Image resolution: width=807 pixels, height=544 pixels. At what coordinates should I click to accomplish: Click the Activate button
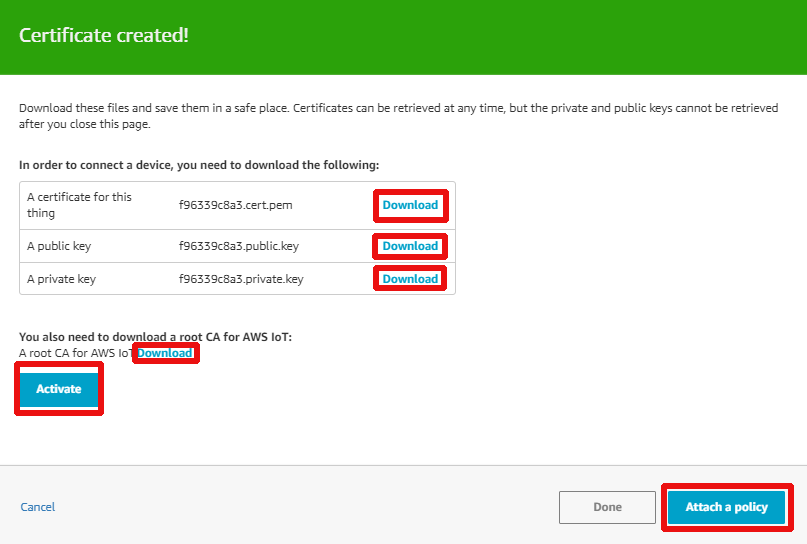59,389
